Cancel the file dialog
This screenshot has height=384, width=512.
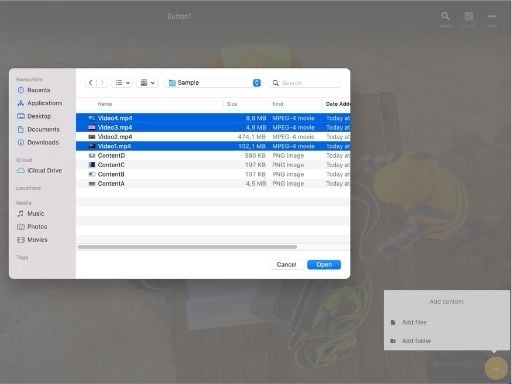click(x=286, y=265)
